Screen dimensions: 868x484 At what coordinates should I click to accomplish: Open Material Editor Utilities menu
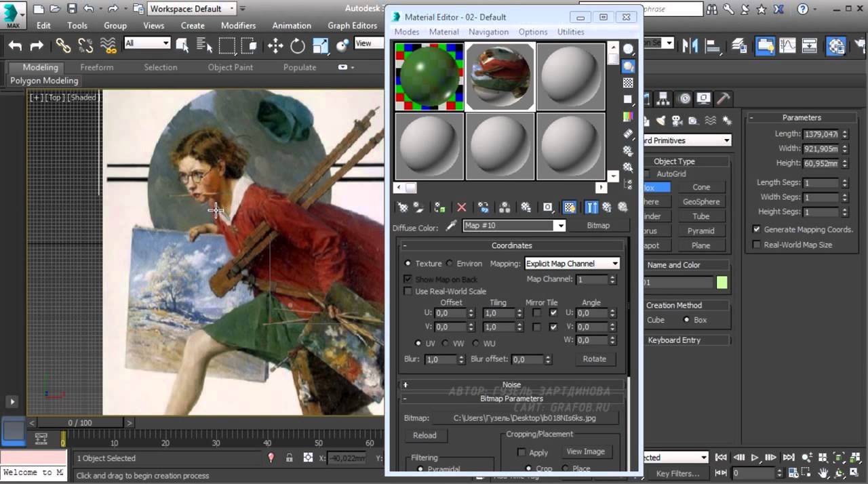570,32
